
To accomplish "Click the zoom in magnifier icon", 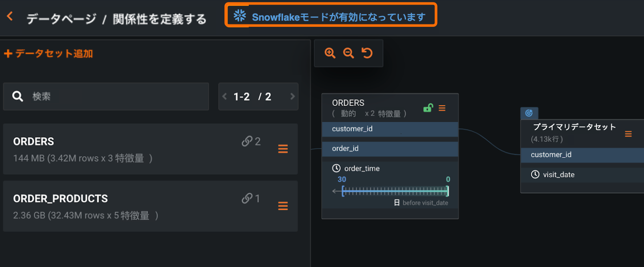I will [330, 53].
